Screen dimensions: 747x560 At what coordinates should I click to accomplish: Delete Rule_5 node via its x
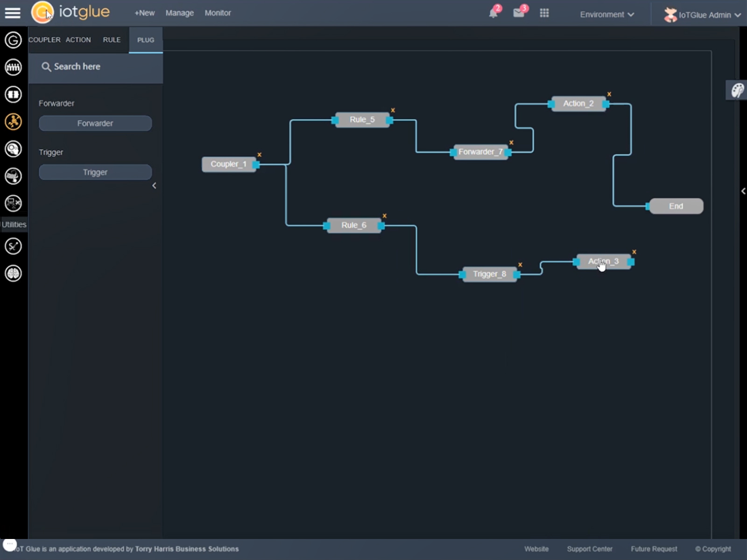click(393, 110)
